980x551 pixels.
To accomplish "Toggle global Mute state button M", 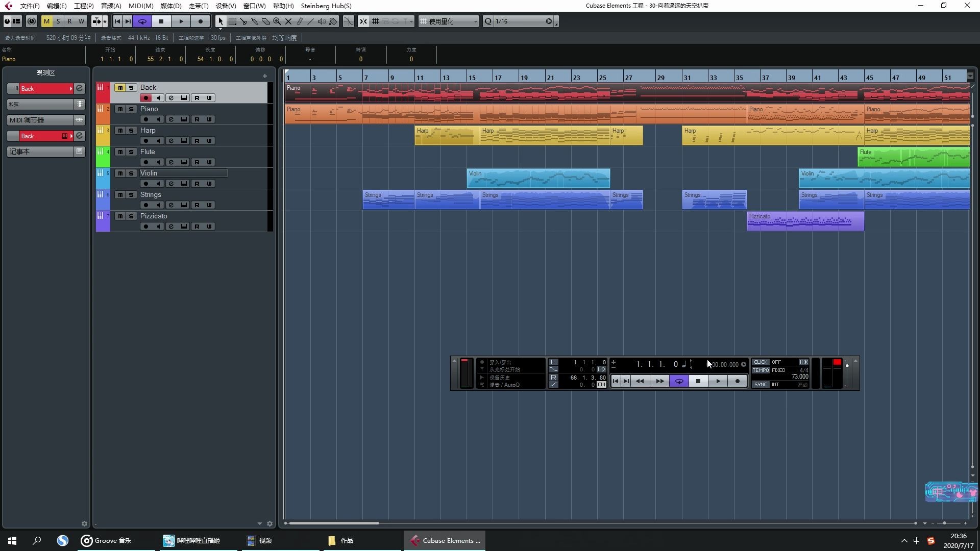I will click(x=46, y=21).
